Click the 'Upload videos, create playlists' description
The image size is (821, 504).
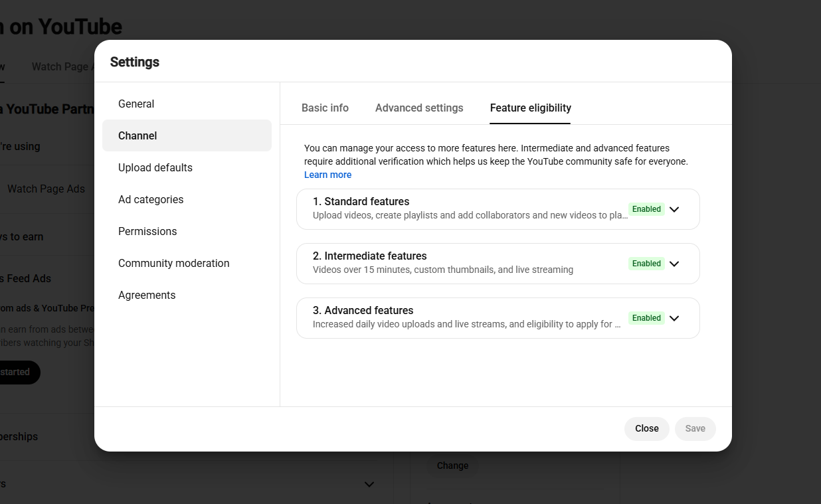click(470, 215)
